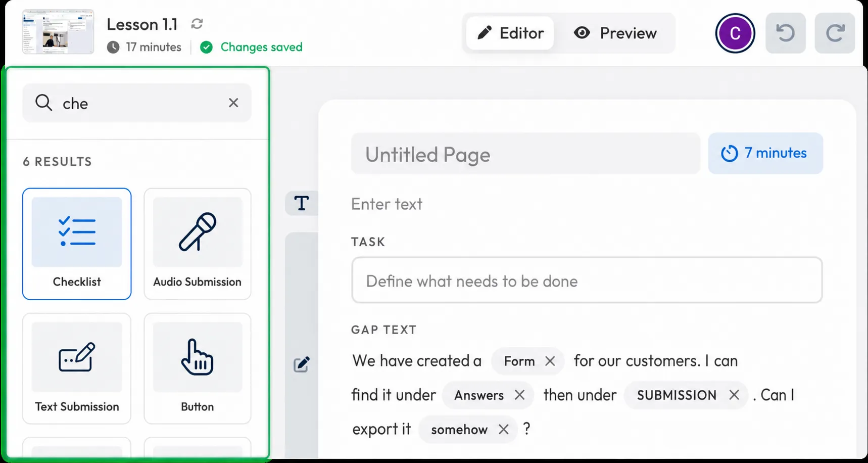Viewport: 868px width, 463px height.
Task: Select the Checklist element card
Action: 77,244
